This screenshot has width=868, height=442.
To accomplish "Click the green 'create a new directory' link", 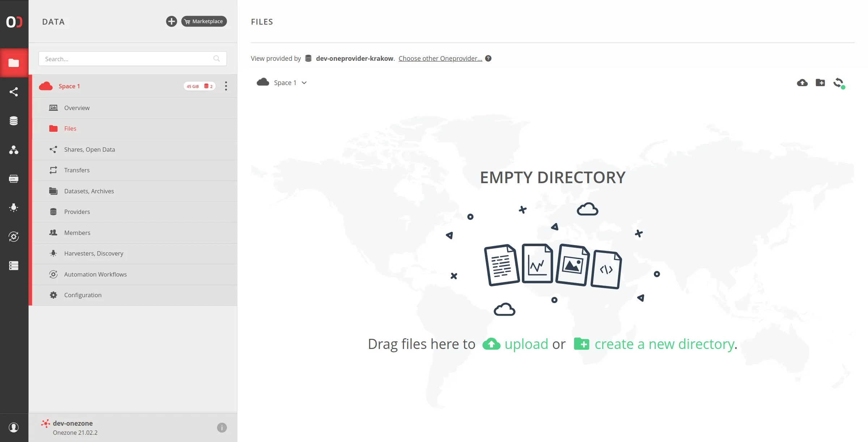I will 664,344.
